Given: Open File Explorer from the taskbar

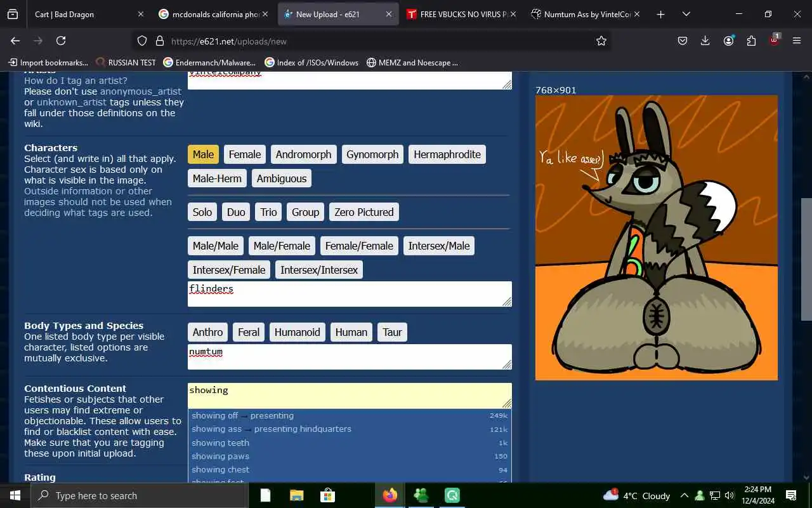Looking at the screenshot, I should [297, 495].
